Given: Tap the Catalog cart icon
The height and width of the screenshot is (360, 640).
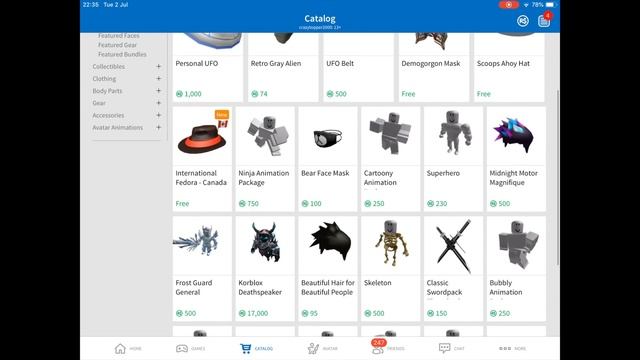Looking at the screenshot, I should pyautogui.click(x=246, y=348).
